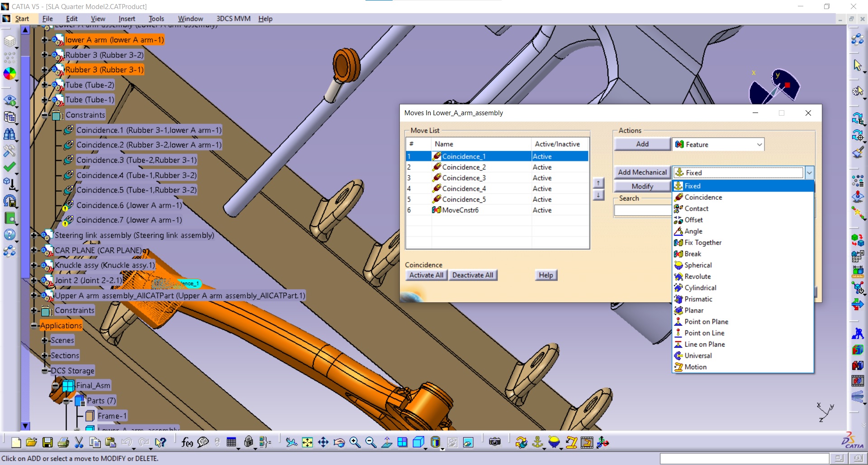Screen dimensions: 868x465
Task: Open the Window menu
Action: pos(190,19)
